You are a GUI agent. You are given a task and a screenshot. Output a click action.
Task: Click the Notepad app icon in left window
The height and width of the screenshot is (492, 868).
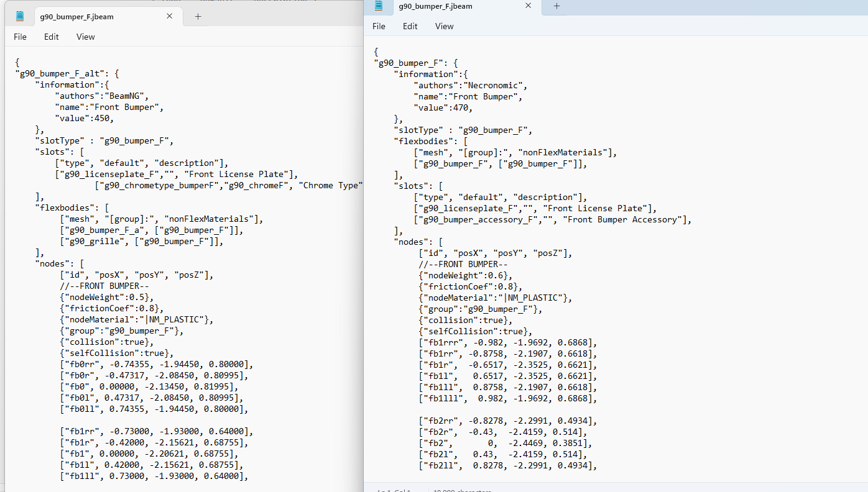pos(20,16)
